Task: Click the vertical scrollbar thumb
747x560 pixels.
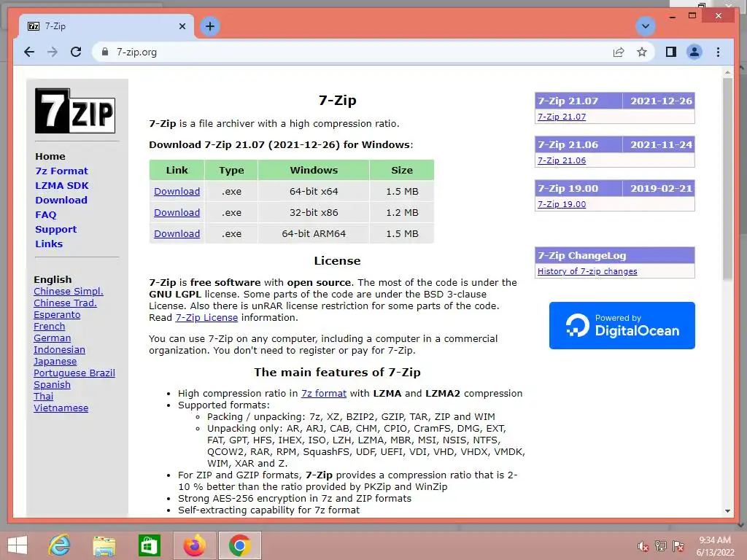Action: tap(727, 179)
